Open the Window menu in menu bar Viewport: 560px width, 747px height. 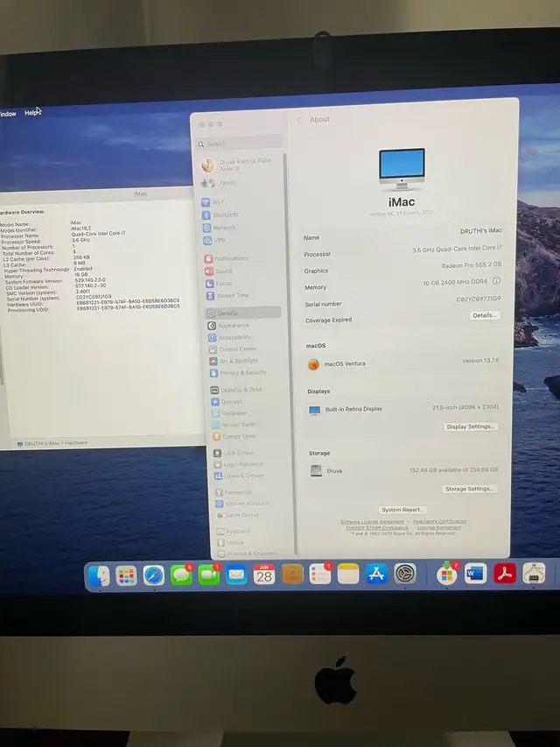[8, 114]
